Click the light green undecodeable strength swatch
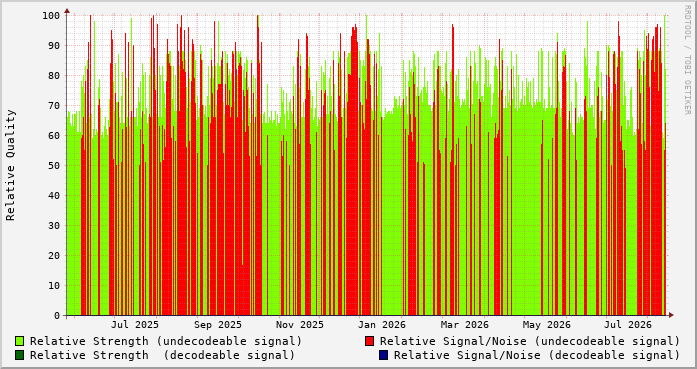Screen dimensions: 697x369 pyautogui.click(x=20, y=341)
